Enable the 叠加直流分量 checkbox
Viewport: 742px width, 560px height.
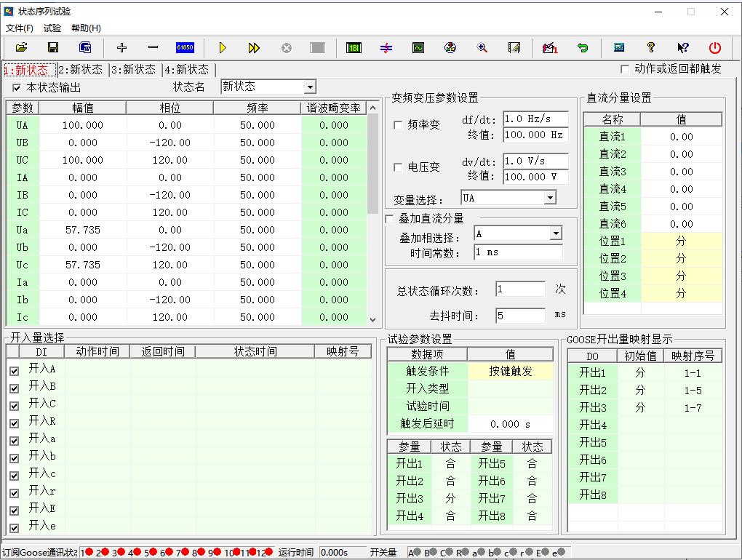390,218
